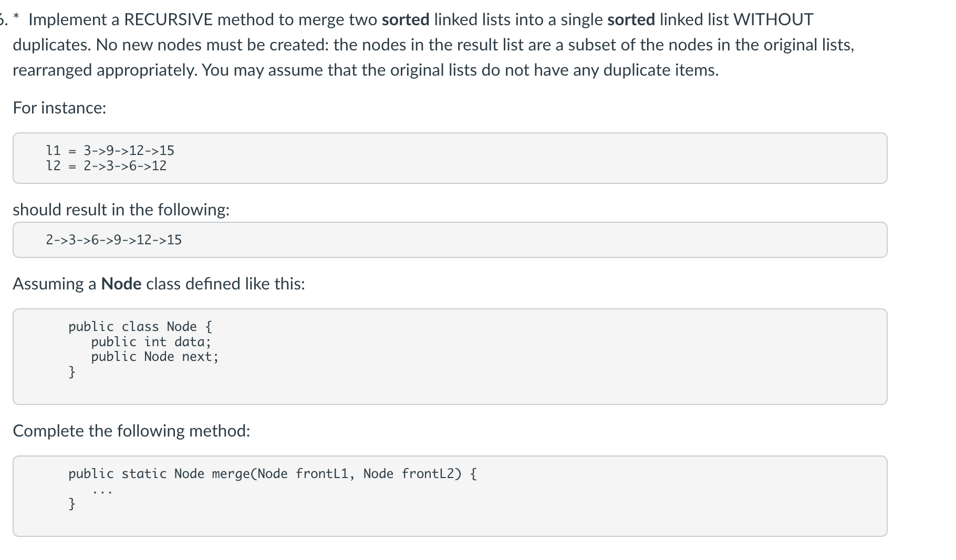Click the 'should result in the following:' text
The width and height of the screenshot is (956, 560).
coord(121,210)
